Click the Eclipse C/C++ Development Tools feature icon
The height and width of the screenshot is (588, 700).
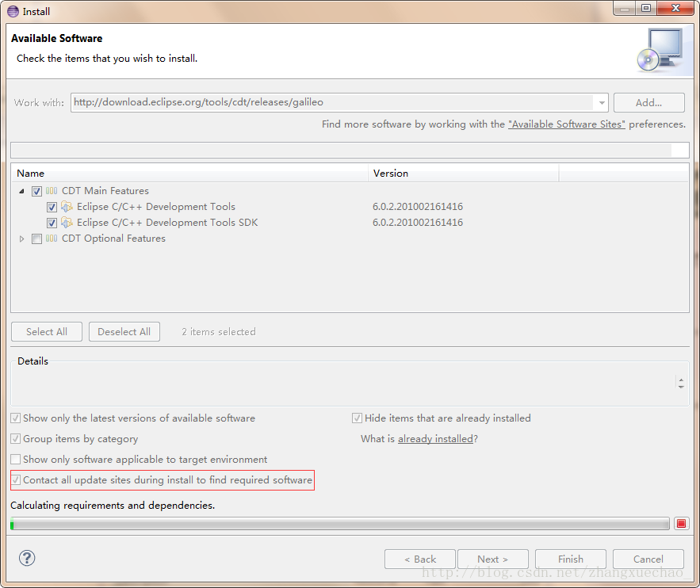pyautogui.click(x=67, y=207)
